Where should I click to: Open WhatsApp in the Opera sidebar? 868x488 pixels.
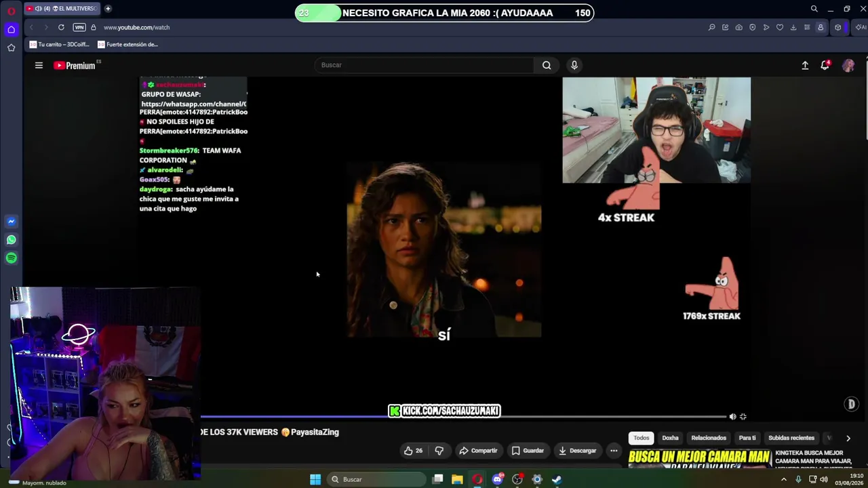(x=11, y=240)
